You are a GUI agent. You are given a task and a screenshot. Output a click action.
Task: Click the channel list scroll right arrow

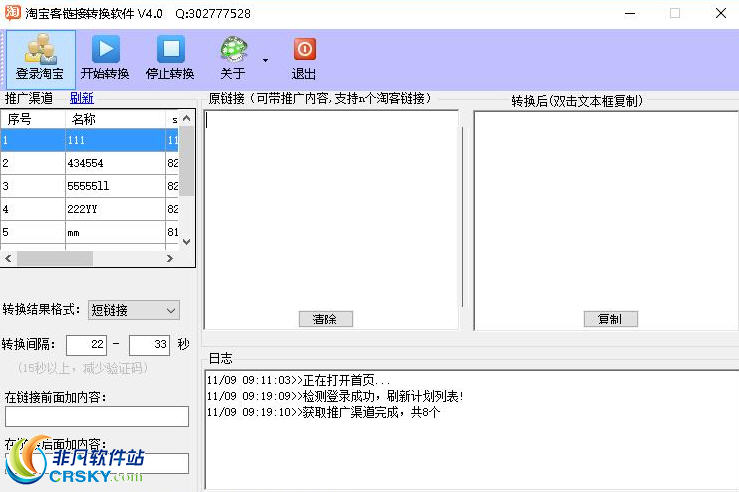click(x=170, y=258)
